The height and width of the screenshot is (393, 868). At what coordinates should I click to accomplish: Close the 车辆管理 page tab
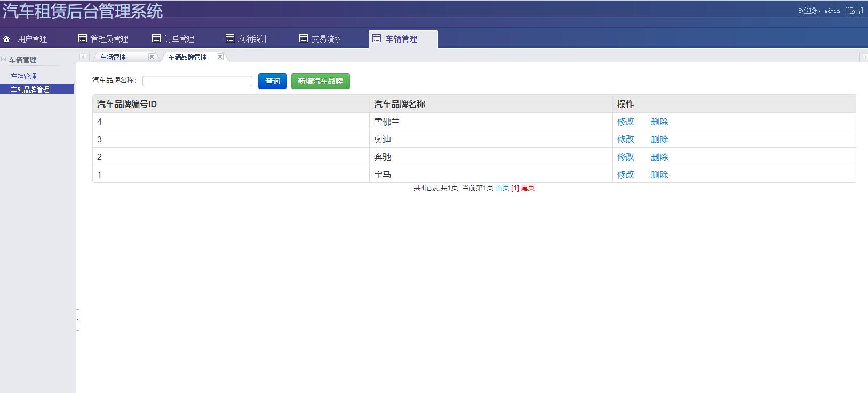(152, 57)
